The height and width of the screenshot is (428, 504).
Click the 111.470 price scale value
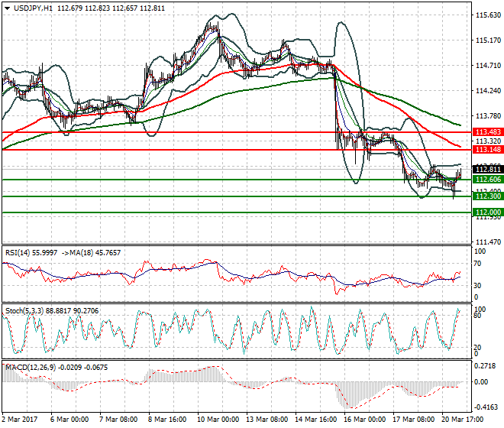click(x=488, y=242)
